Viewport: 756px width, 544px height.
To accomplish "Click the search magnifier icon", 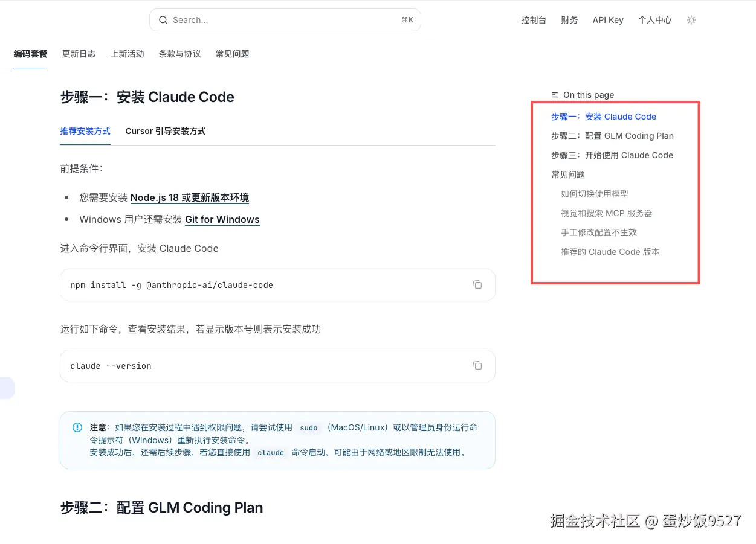I will point(163,20).
